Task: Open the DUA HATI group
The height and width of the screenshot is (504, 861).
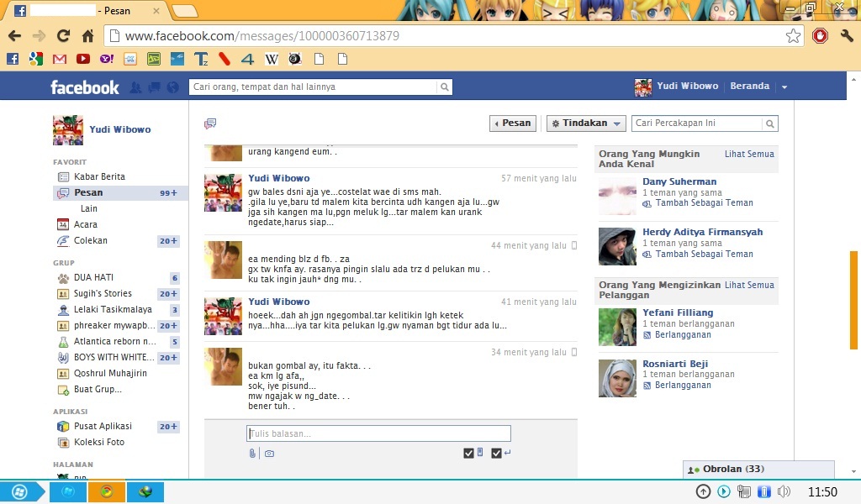Action: coord(93,277)
